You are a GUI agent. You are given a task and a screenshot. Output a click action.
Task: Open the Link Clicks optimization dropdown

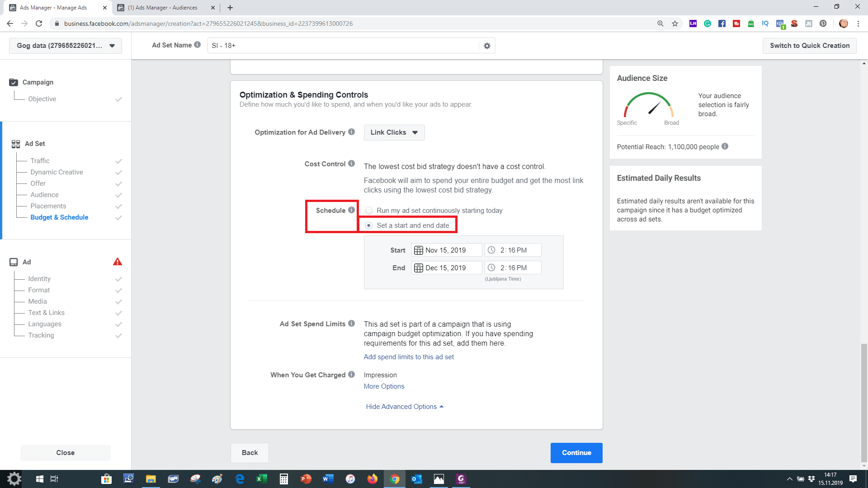394,132
